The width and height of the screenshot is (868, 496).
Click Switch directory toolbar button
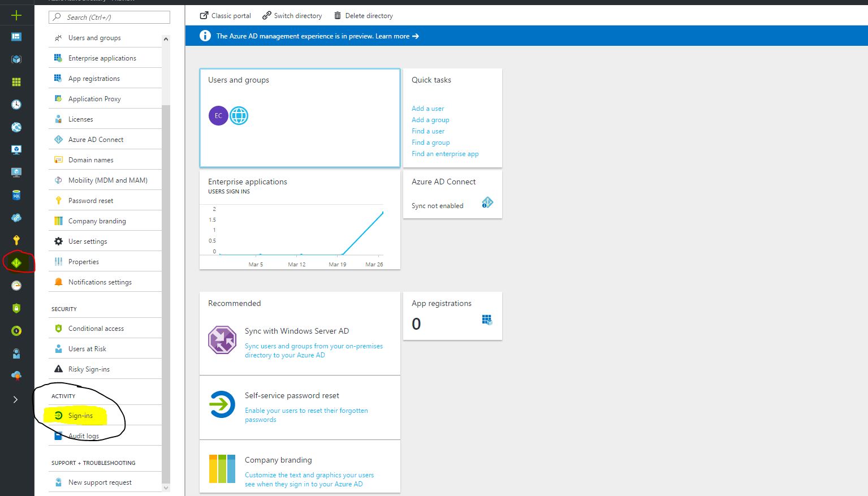[292, 16]
